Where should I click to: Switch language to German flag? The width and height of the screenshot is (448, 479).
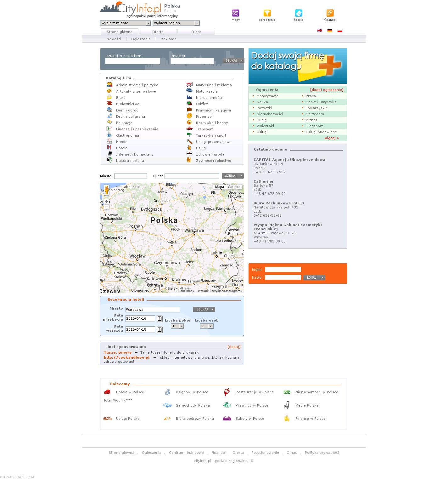click(330, 31)
